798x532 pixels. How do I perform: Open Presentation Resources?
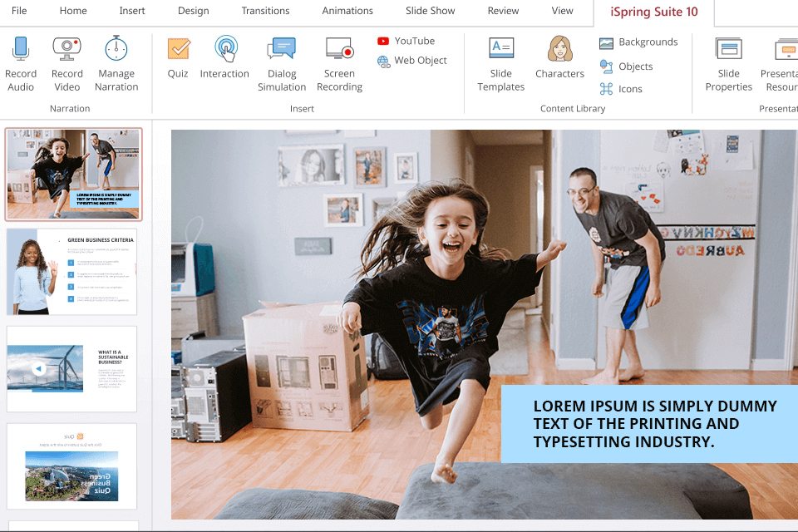coord(779,64)
